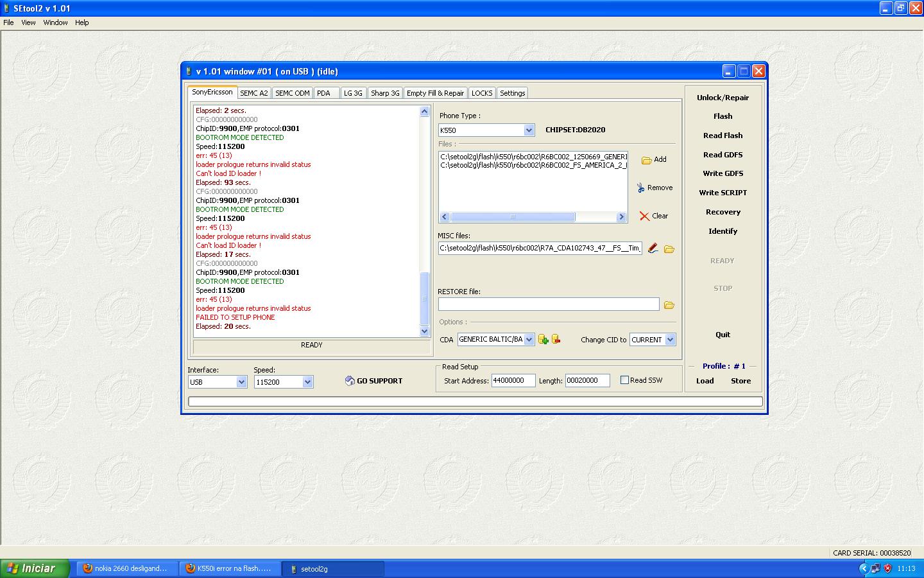Viewport: 924px width, 578px height.
Task: Click the Start Address input field
Action: [x=513, y=381]
